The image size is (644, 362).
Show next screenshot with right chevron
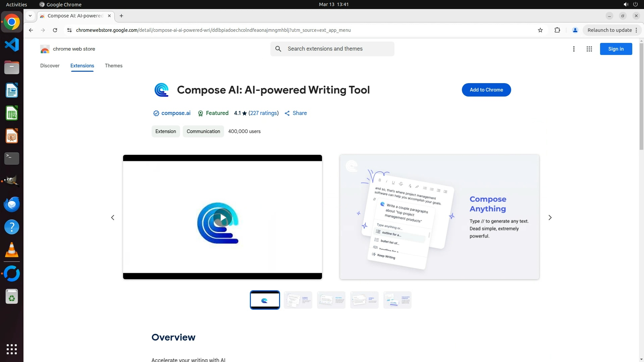click(x=550, y=218)
